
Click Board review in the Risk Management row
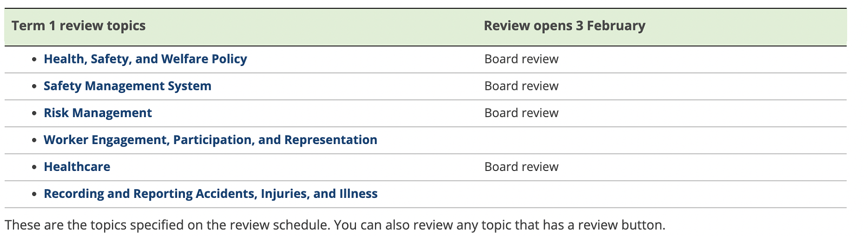click(x=521, y=113)
